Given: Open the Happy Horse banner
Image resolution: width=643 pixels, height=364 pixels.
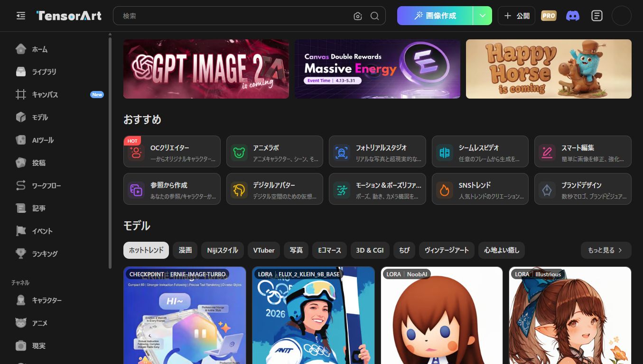Looking at the screenshot, I should [549, 69].
